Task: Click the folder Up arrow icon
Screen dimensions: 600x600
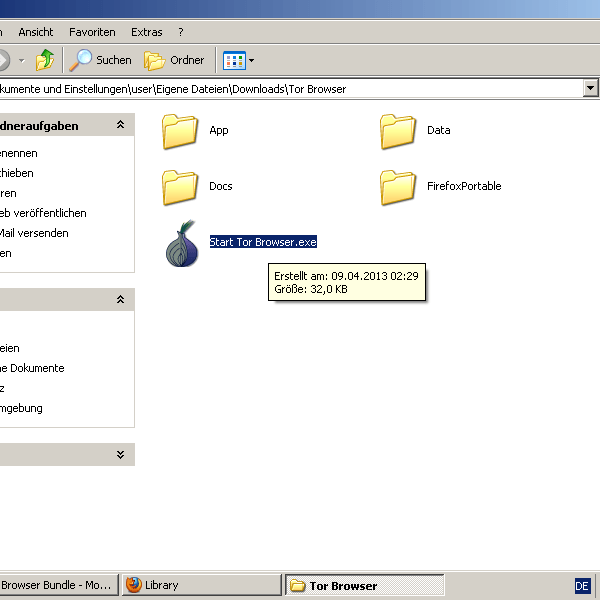Action: click(x=45, y=60)
